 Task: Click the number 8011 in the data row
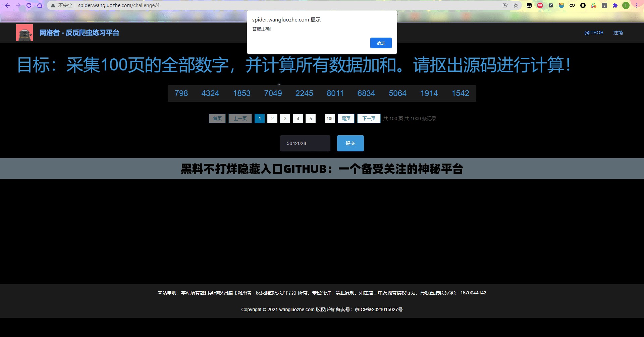tap(335, 93)
